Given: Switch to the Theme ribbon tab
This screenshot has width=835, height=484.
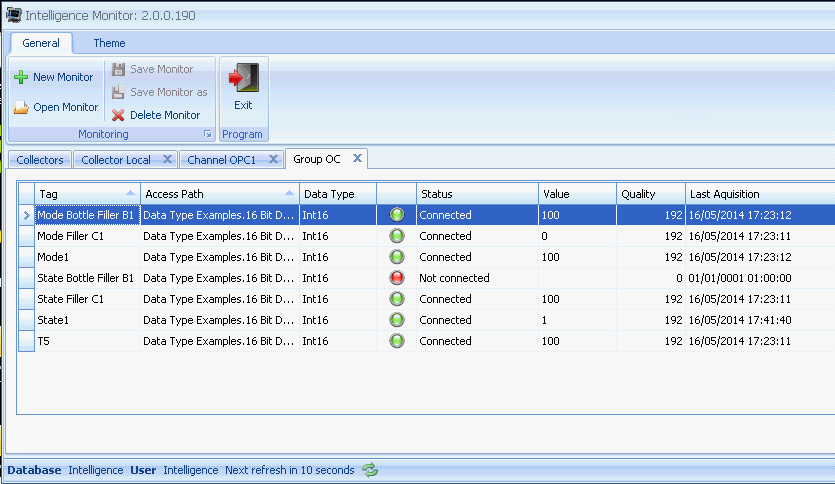Looking at the screenshot, I should [x=109, y=43].
